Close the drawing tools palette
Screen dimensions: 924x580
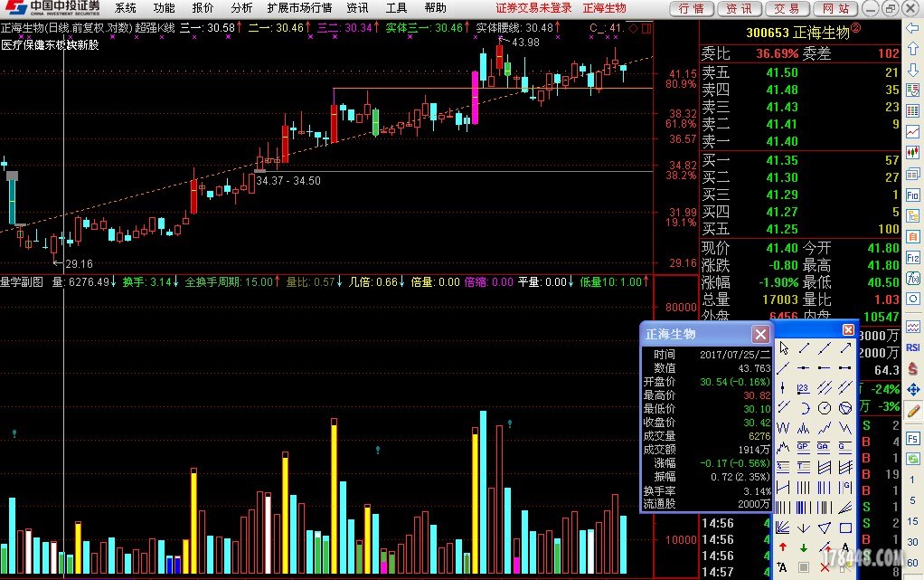(848, 330)
